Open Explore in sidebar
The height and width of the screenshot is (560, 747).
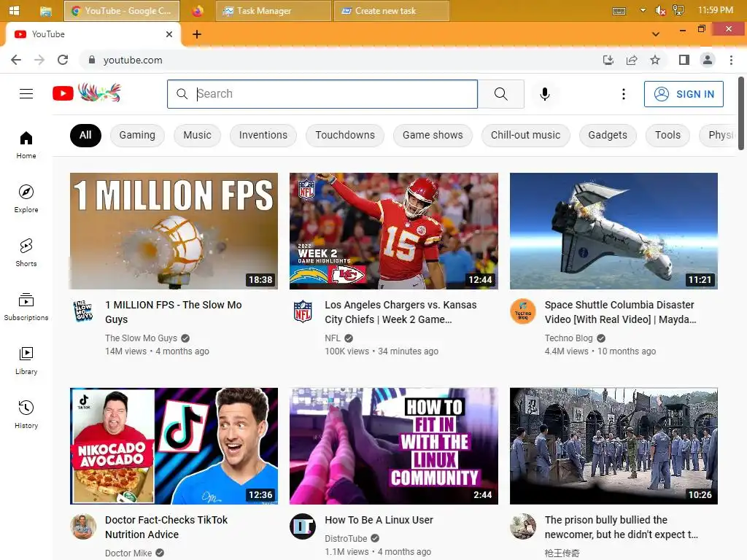(26, 198)
